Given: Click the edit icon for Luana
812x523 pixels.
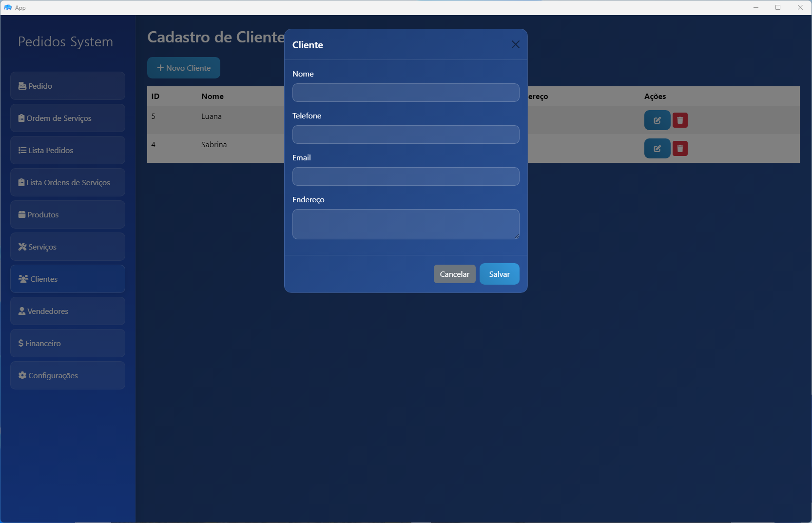Looking at the screenshot, I should pos(657,120).
